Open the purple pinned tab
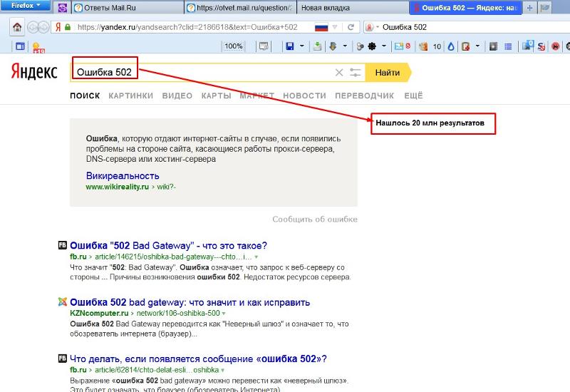 (x=63, y=8)
